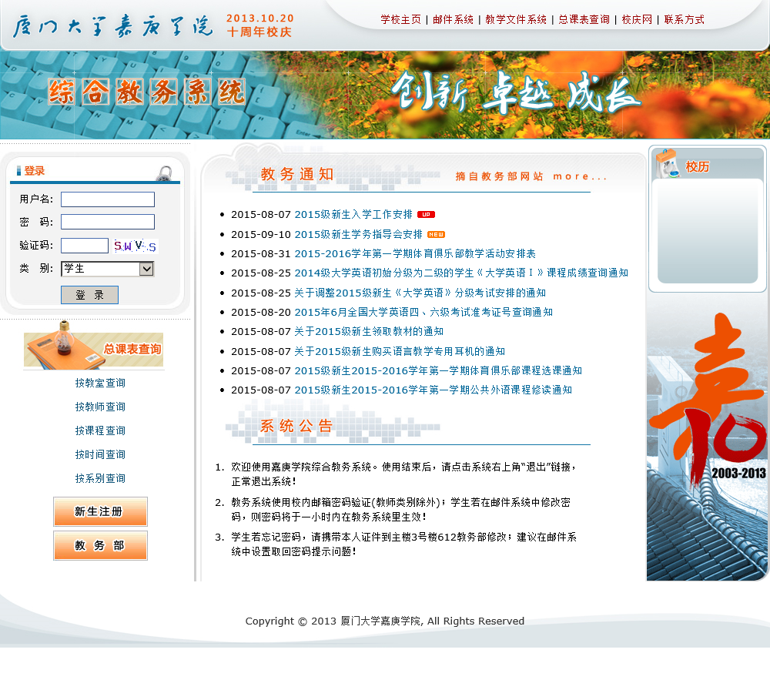Click the red UP badge icon
This screenshot has height=700, width=770.
coord(427,215)
